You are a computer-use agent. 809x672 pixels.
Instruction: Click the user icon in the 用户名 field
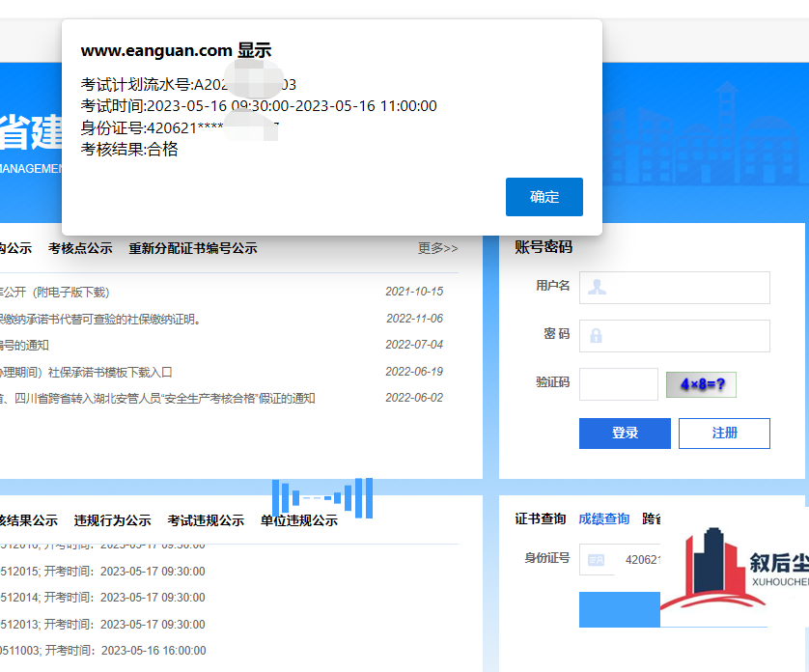597,287
